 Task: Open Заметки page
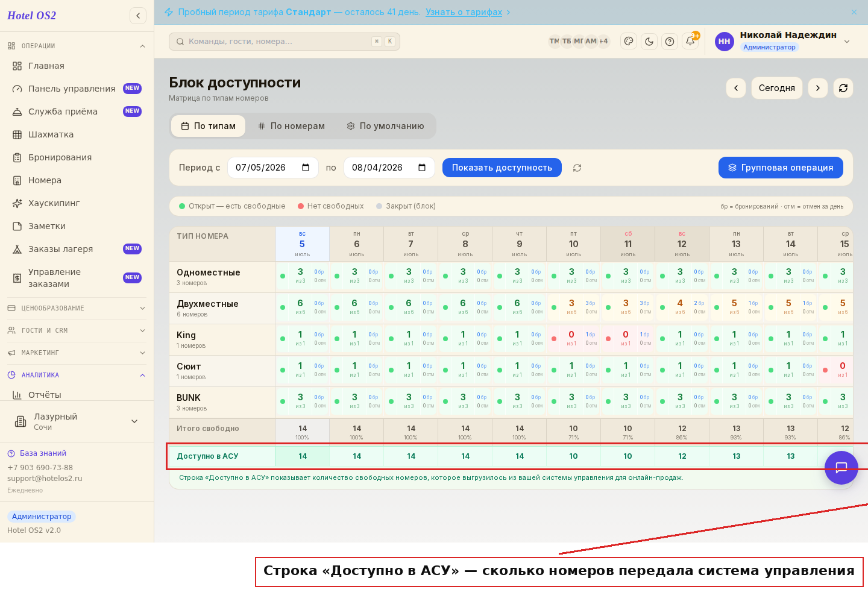coord(77,226)
